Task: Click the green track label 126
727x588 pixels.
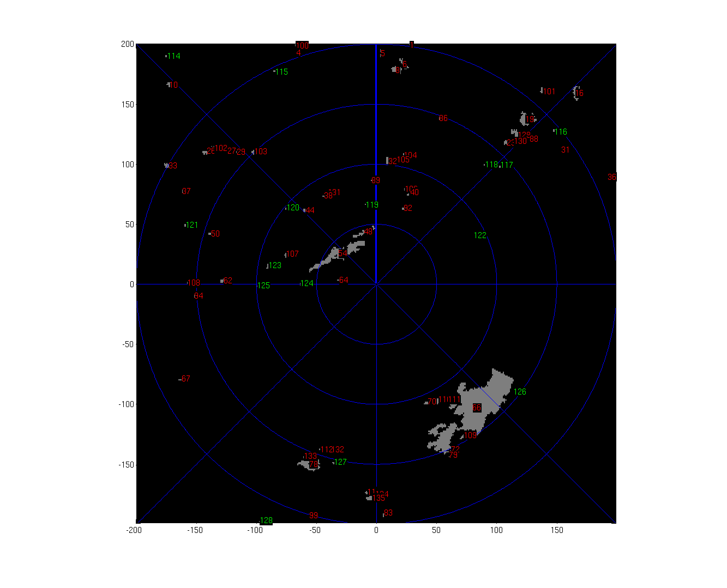Action: pyautogui.click(x=520, y=392)
